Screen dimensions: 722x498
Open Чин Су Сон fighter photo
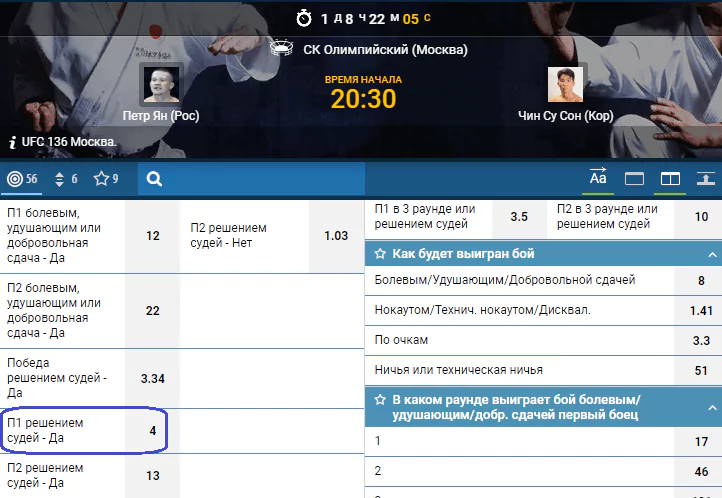[x=565, y=84]
